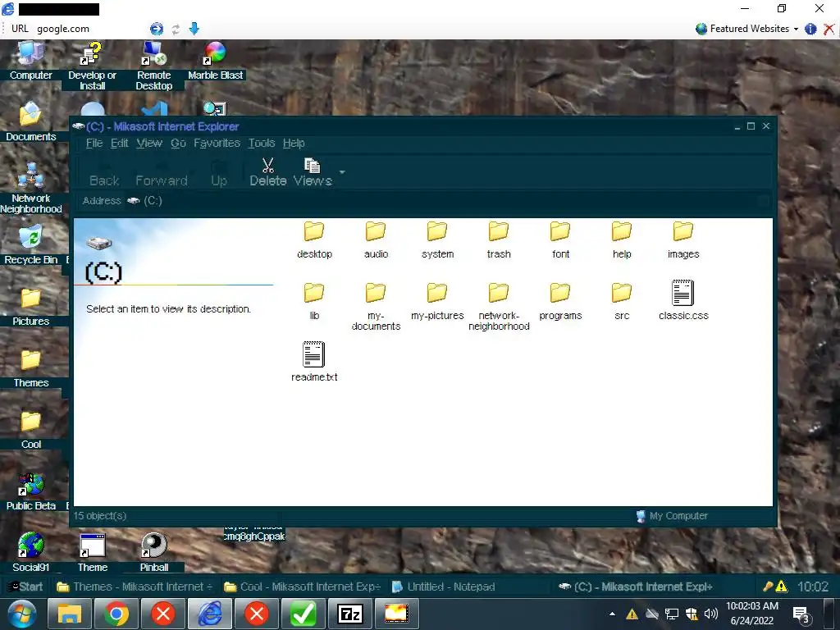Click the Marble Blast desktop icon
The image size is (840, 630).
216,61
